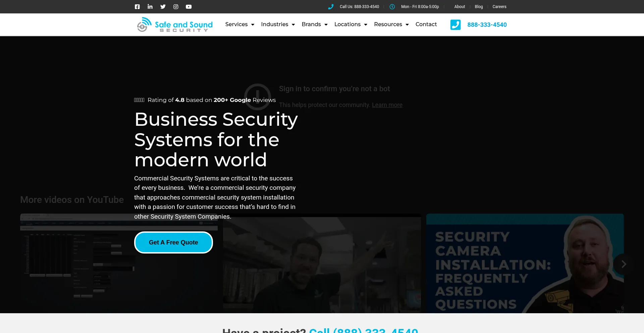Open the Careers link
The image size is (644, 333).
pyautogui.click(x=499, y=7)
